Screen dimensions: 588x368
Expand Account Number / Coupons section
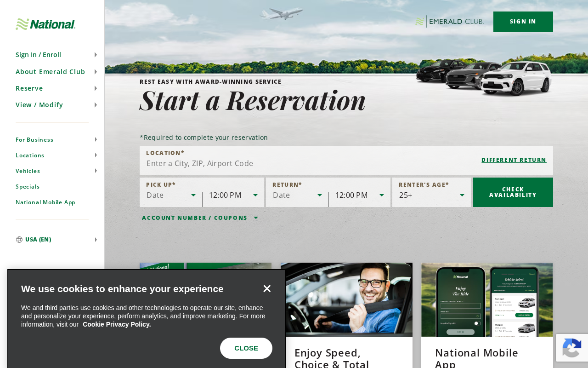coord(200,218)
